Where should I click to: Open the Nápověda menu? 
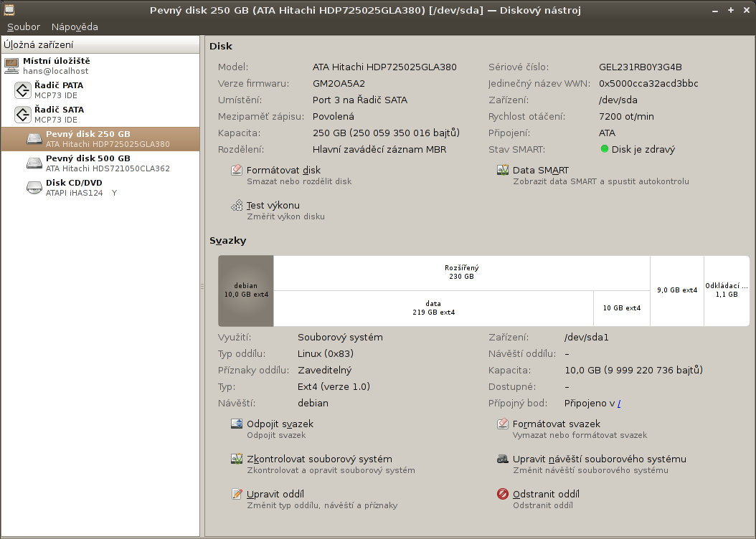(x=75, y=27)
